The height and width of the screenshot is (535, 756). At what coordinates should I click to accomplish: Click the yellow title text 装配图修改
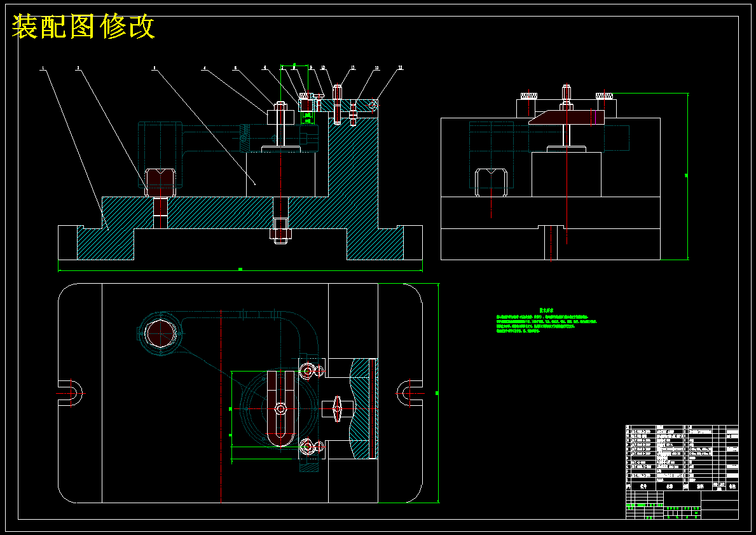point(83,27)
